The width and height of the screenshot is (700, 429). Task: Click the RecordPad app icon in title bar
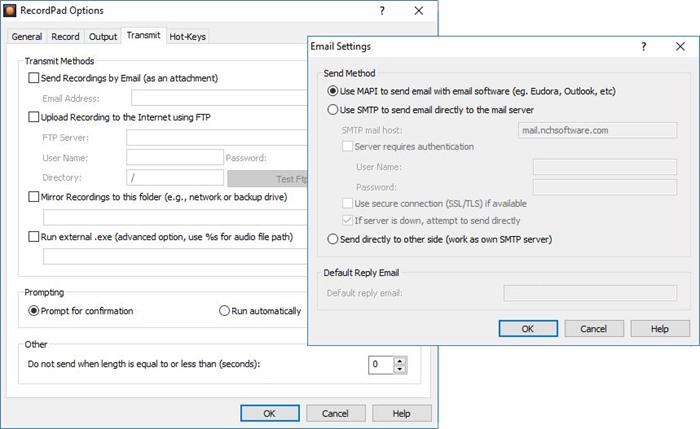(10, 11)
